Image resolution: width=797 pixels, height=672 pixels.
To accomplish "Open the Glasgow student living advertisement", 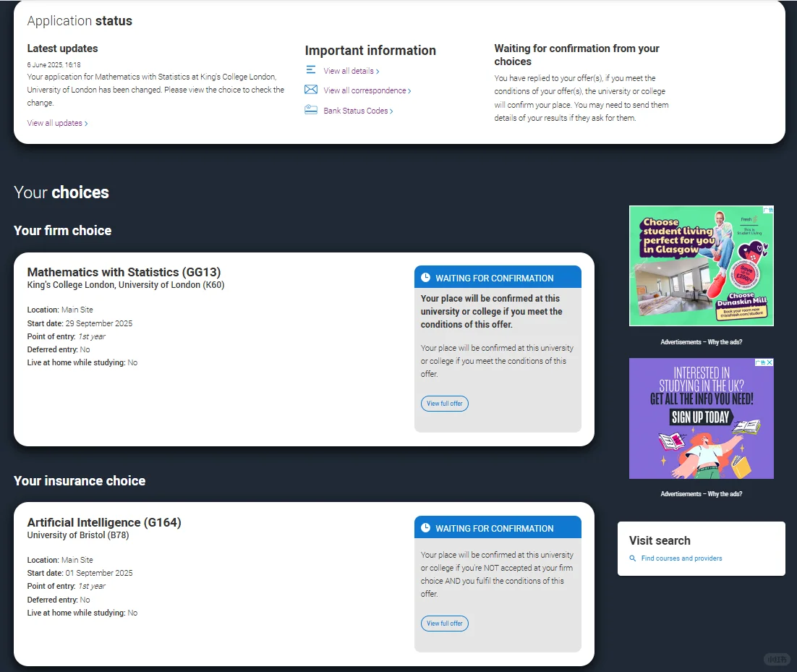I will tap(702, 266).
